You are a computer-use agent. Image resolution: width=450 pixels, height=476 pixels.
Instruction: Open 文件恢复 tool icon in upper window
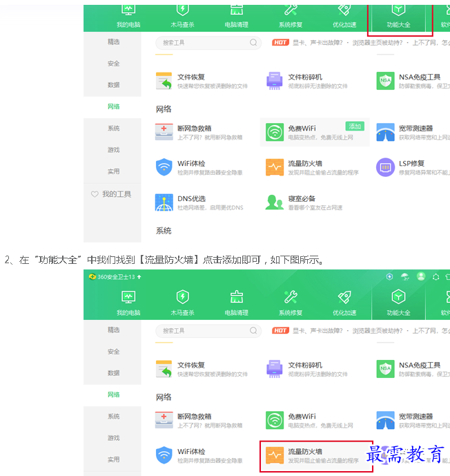(164, 81)
